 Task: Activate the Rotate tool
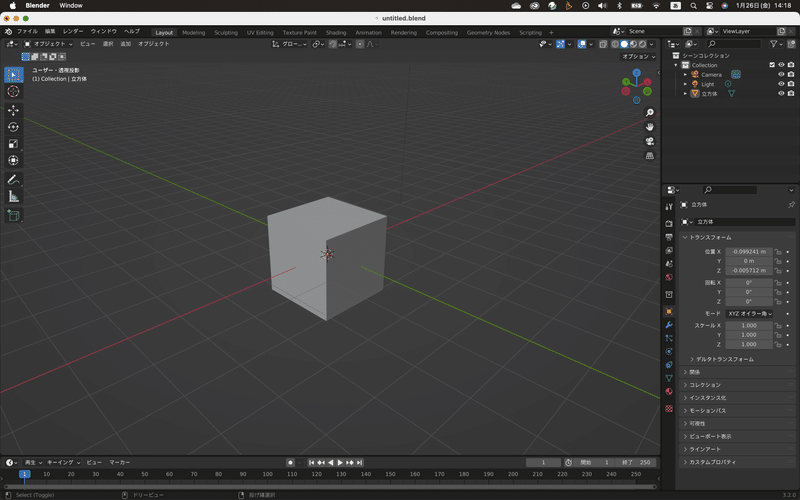(x=14, y=127)
